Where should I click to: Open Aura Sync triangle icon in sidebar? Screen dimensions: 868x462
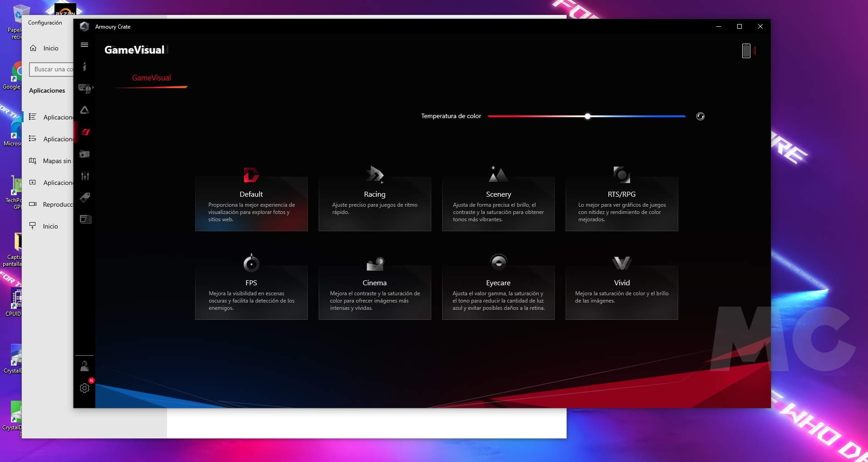[x=84, y=110]
